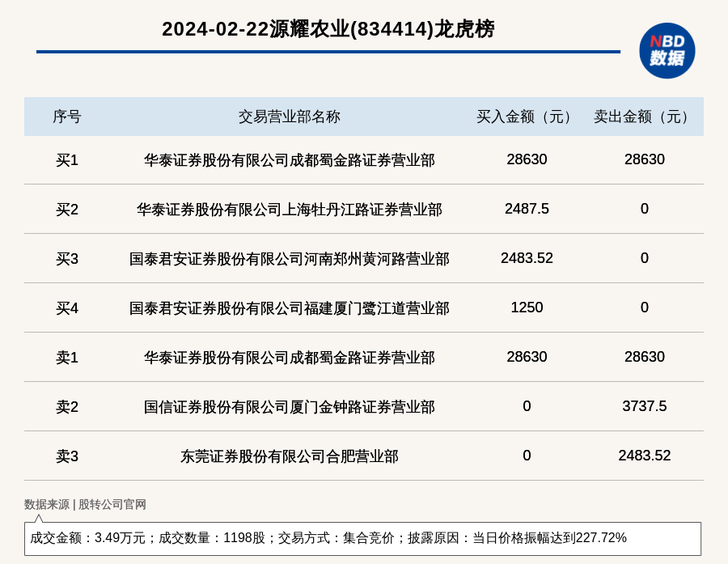Select the 卖1 row label
This screenshot has height=564, width=728.
[67, 358]
